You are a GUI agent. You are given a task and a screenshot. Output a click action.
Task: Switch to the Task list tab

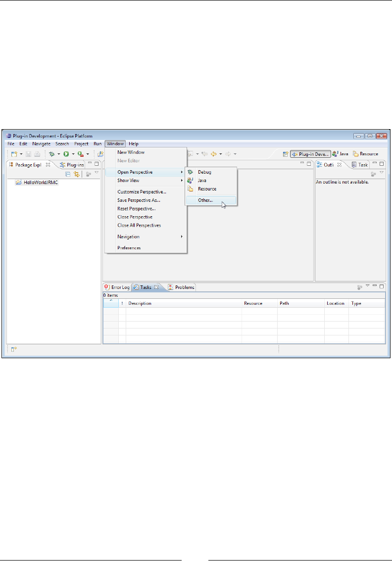(359, 165)
